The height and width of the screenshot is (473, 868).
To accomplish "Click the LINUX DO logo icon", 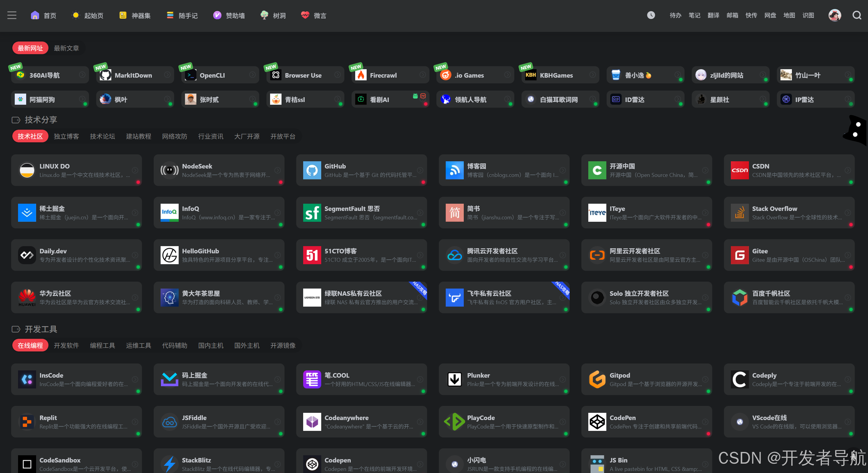I will point(27,170).
